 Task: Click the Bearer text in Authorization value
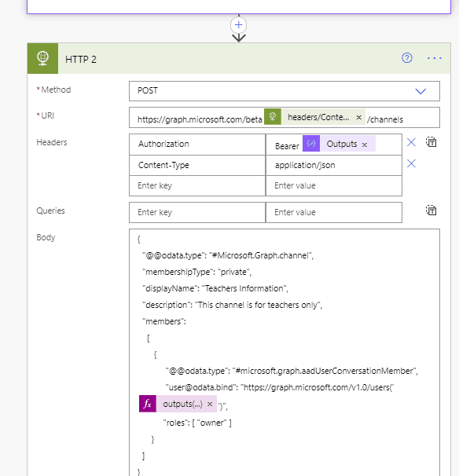click(287, 146)
